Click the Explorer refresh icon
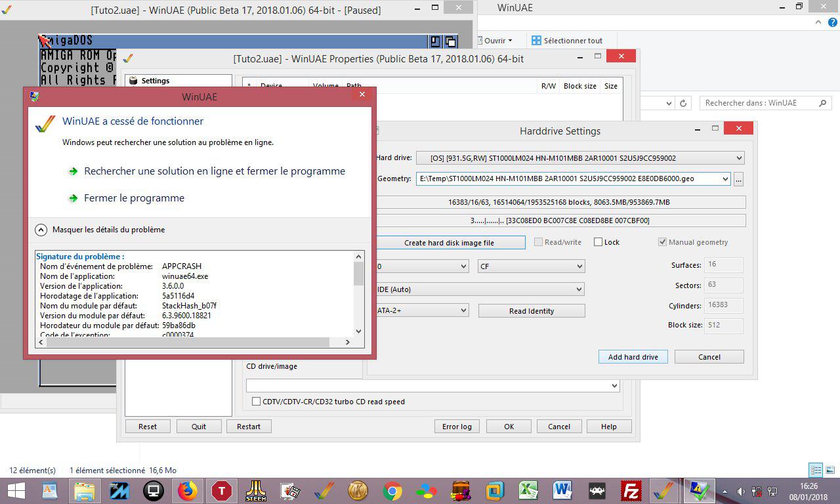Screen dimensions: 840x504 (x=683, y=103)
